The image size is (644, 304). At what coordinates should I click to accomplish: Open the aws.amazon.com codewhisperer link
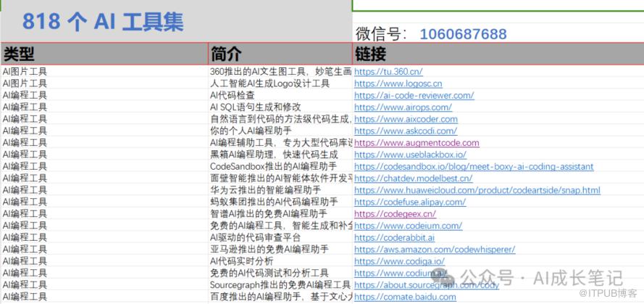coord(435,250)
